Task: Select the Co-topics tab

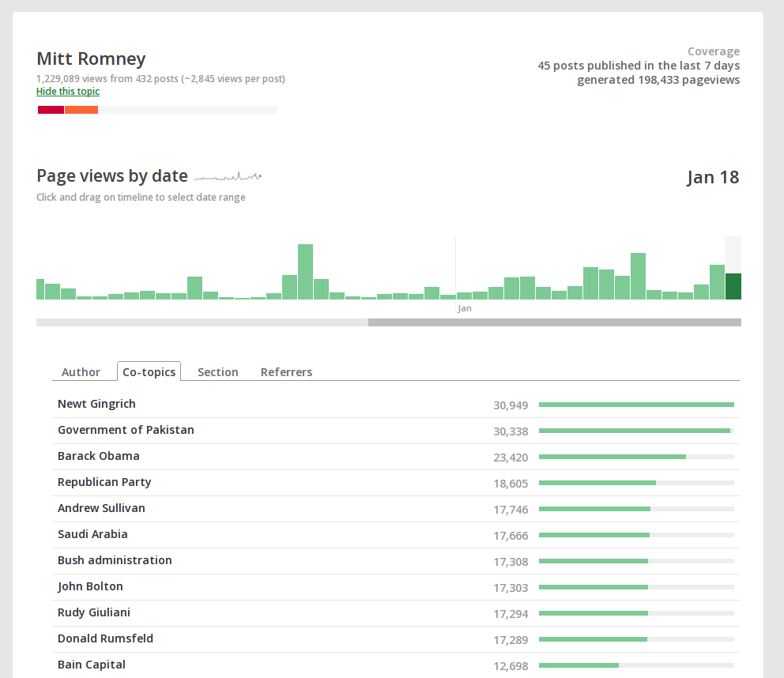Action: coord(149,372)
